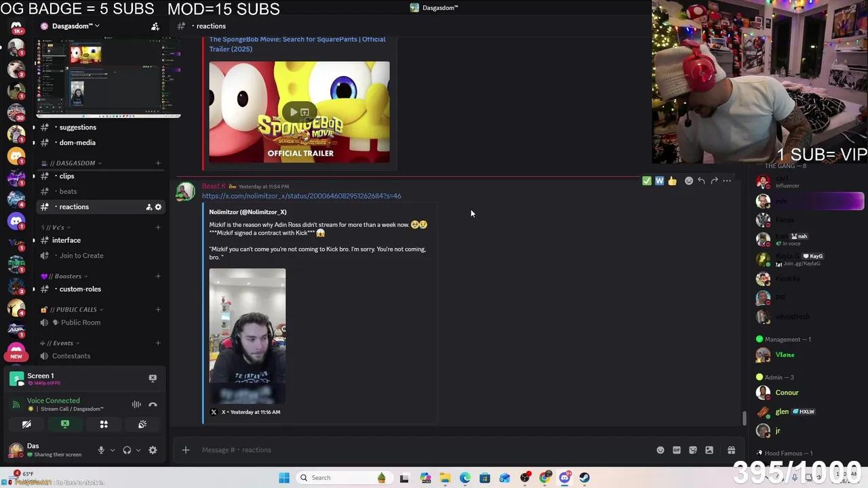Open the SpongeBob Movie trailer title link
The image size is (868, 488).
(297, 44)
